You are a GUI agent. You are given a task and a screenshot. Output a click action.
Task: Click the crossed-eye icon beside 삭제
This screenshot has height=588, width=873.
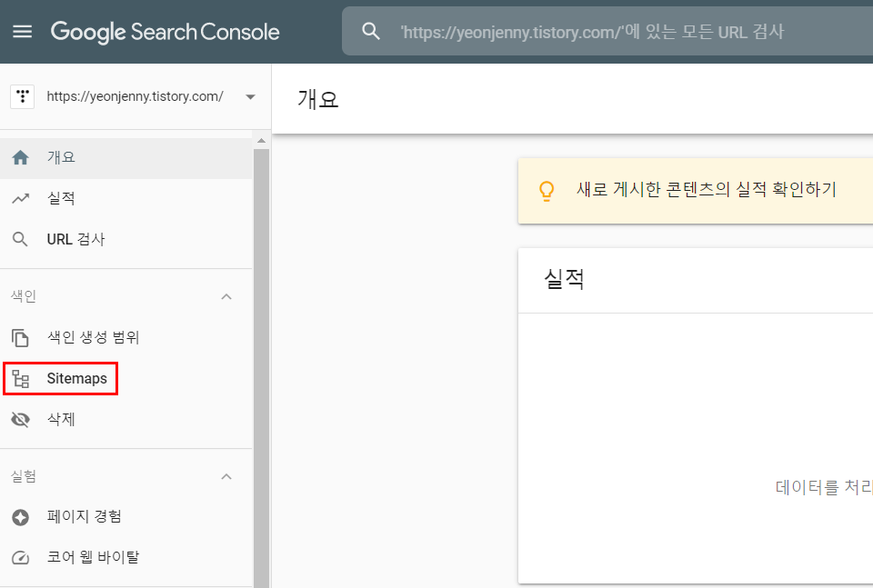pos(21,420)
